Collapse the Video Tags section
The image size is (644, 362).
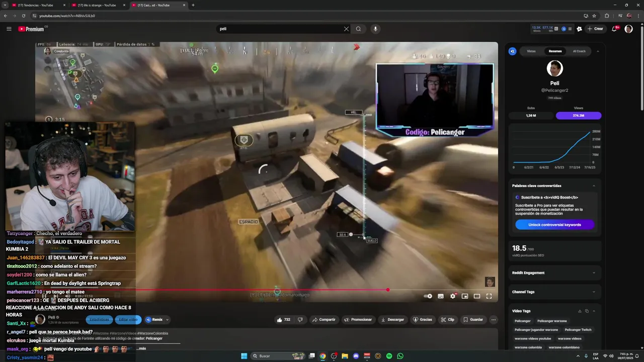click(594, 311)
